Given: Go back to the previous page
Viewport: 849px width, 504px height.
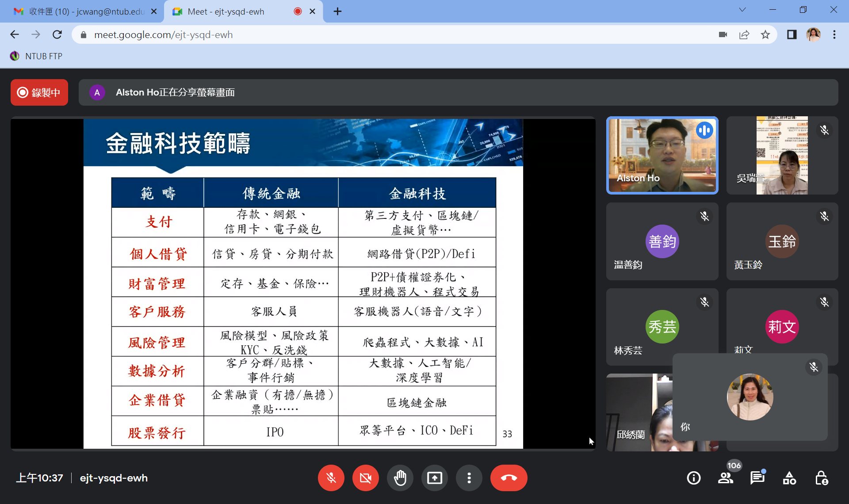Looking at the screenshot, I should coord(15,34).
